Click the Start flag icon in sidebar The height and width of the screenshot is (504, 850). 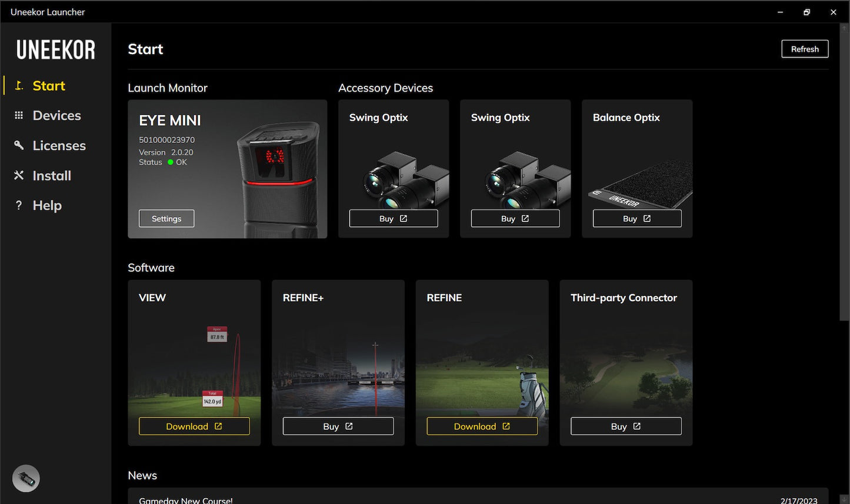(19, 86)
